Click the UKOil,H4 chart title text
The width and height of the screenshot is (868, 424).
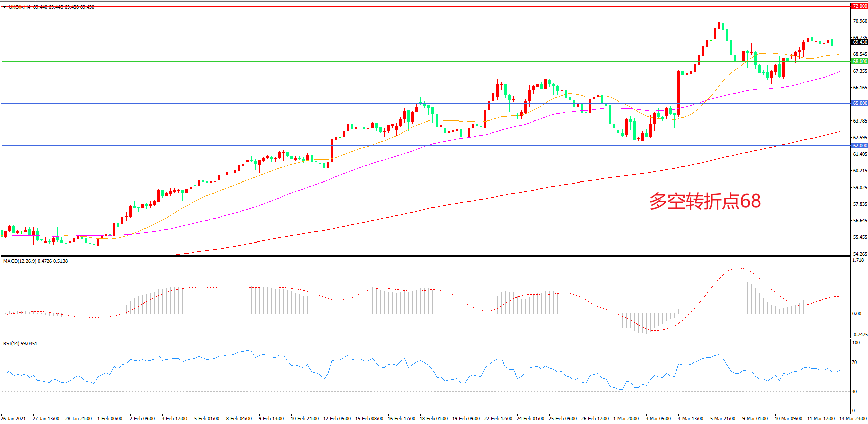[19, 7]
